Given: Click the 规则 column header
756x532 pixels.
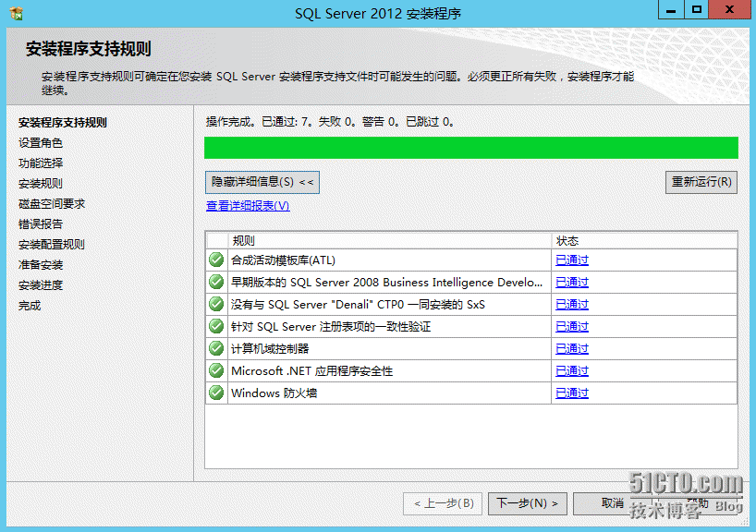Looking at the screenshot, I should click(x=390, y=240).
